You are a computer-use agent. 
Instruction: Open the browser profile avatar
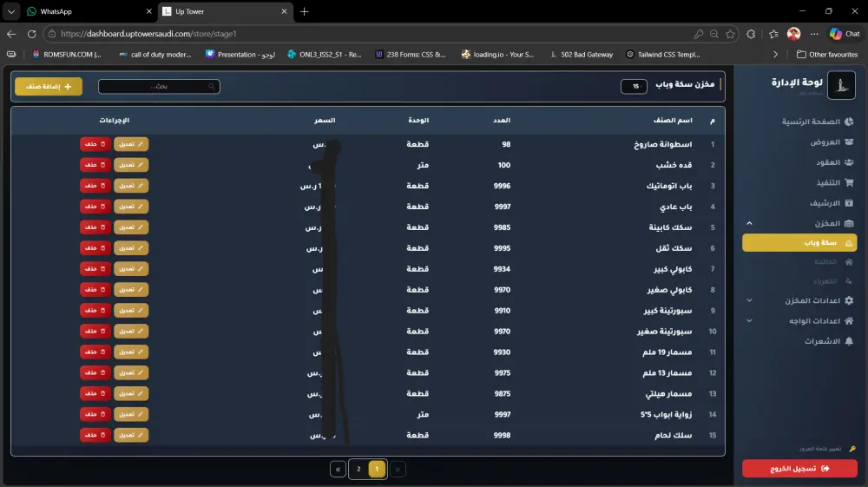(794, 34)
